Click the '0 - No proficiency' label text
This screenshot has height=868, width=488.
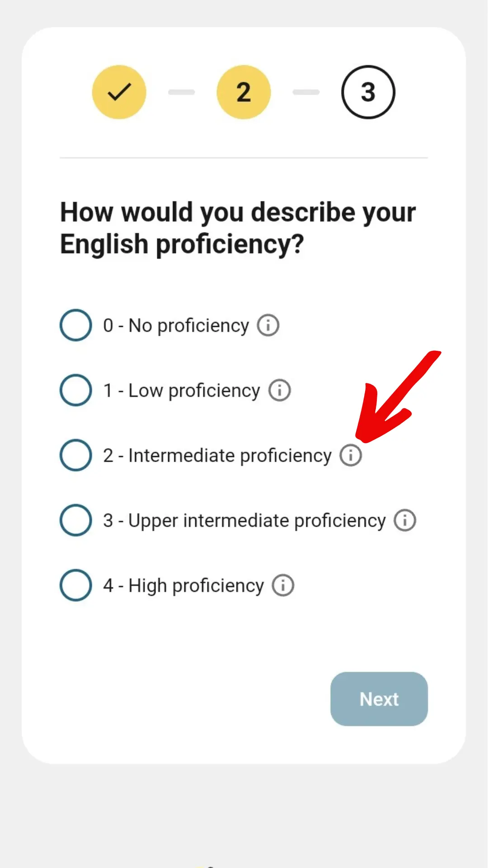(176, 325)
